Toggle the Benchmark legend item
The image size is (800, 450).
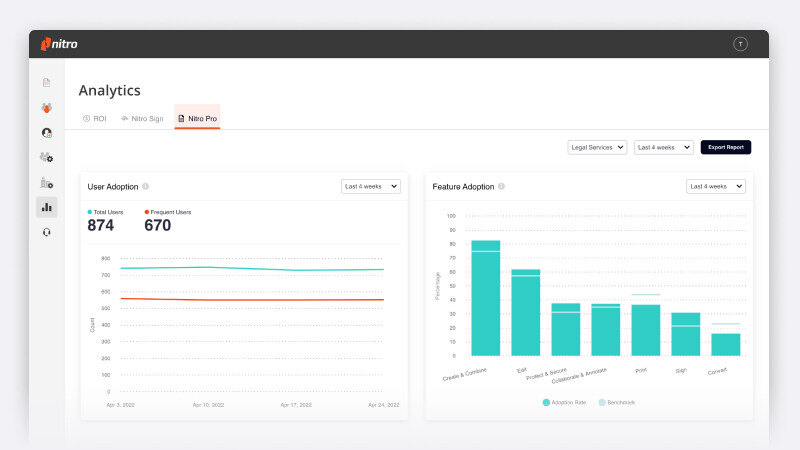(616, 402)
